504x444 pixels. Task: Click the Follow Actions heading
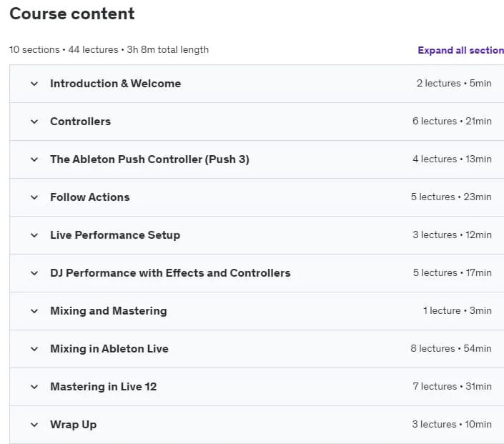click(89, 197)
